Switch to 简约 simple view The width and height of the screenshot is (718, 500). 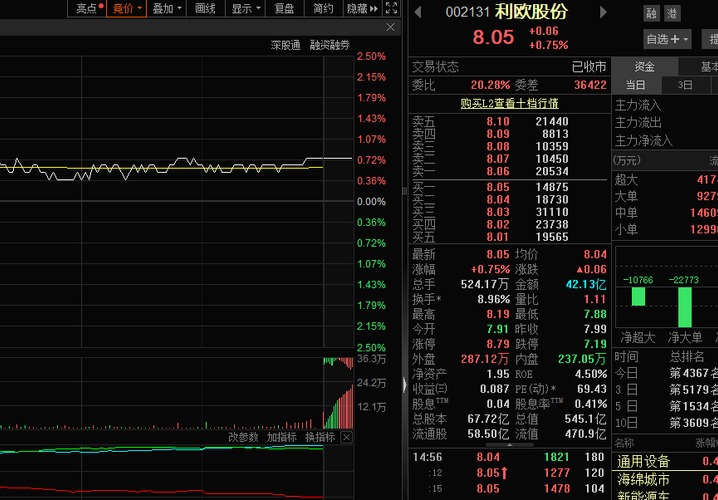pyautogui.click(x=323, y=8)
